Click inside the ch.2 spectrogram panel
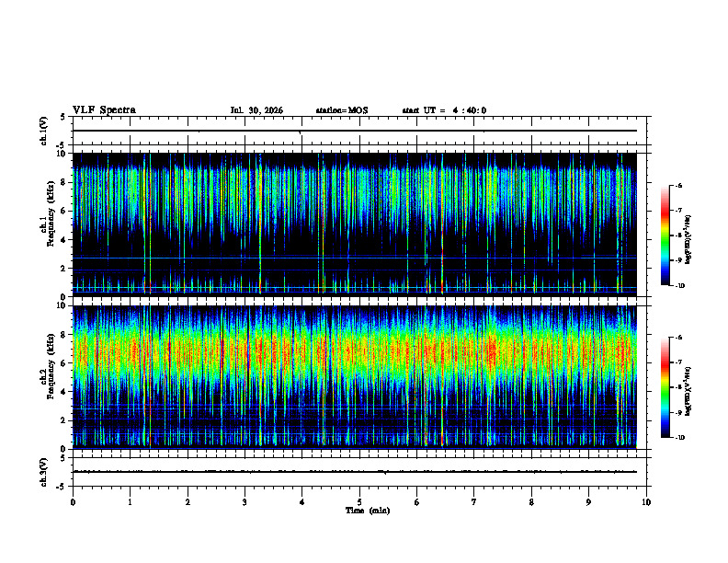 pos(355,377)
